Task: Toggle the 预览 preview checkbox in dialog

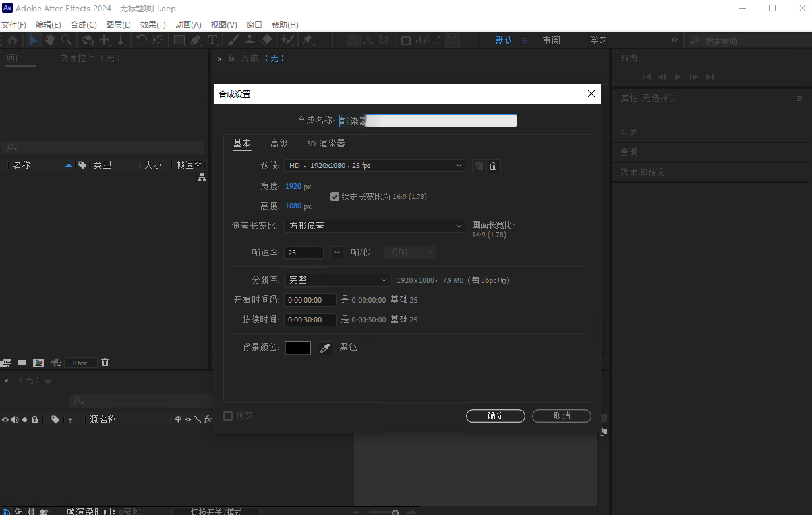Action: pyautogui.click(x=228, y=416)
